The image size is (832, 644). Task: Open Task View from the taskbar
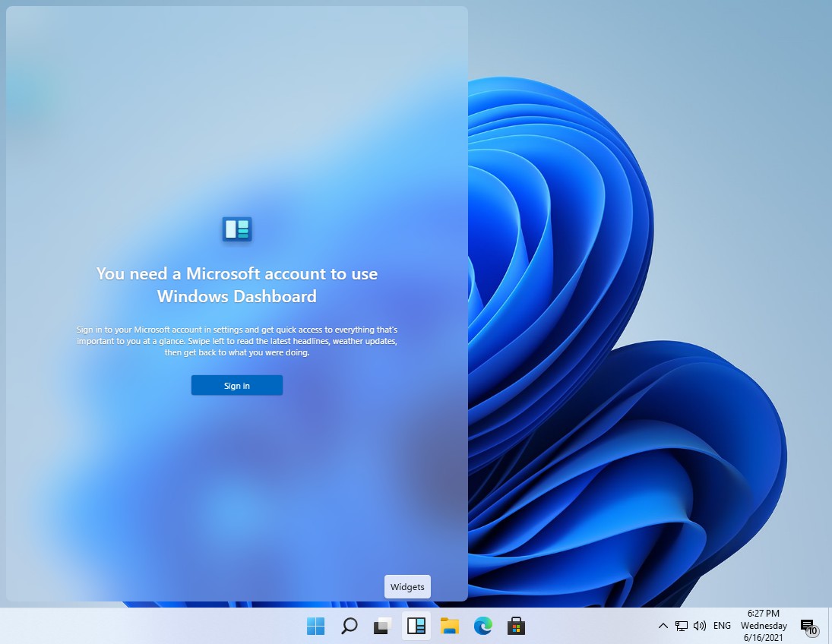[x=383, y=626]
